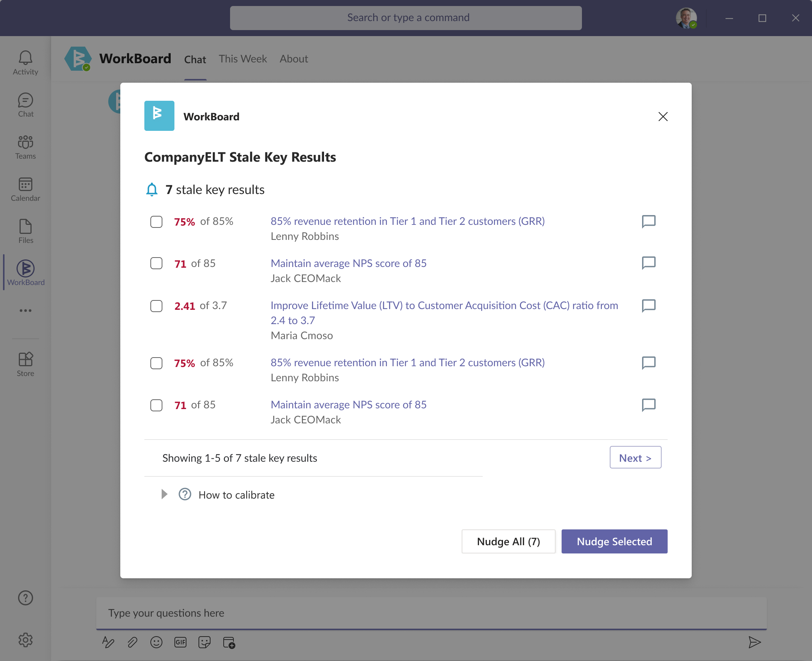Comment on the LTV to CAC ratio result
Viewport: 812px width, 661px height.
tap(649, 306)
